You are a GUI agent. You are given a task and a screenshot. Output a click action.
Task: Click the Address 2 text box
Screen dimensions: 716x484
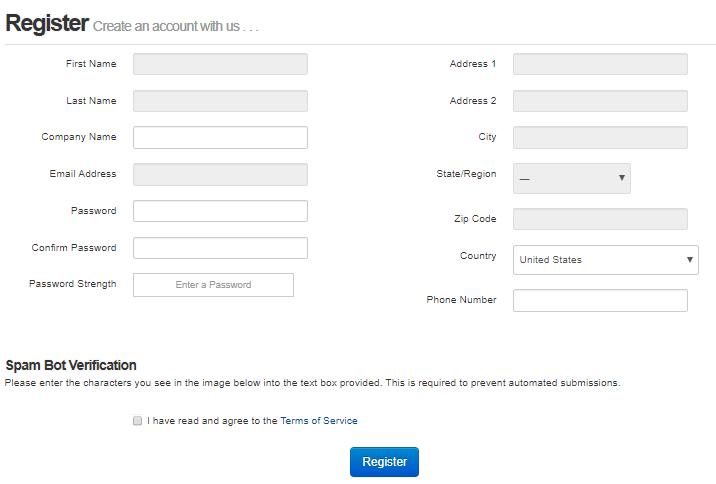600,101
